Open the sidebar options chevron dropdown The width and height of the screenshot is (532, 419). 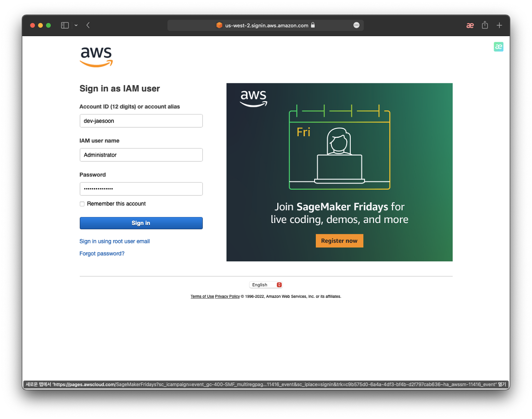(x=76, y=25)
